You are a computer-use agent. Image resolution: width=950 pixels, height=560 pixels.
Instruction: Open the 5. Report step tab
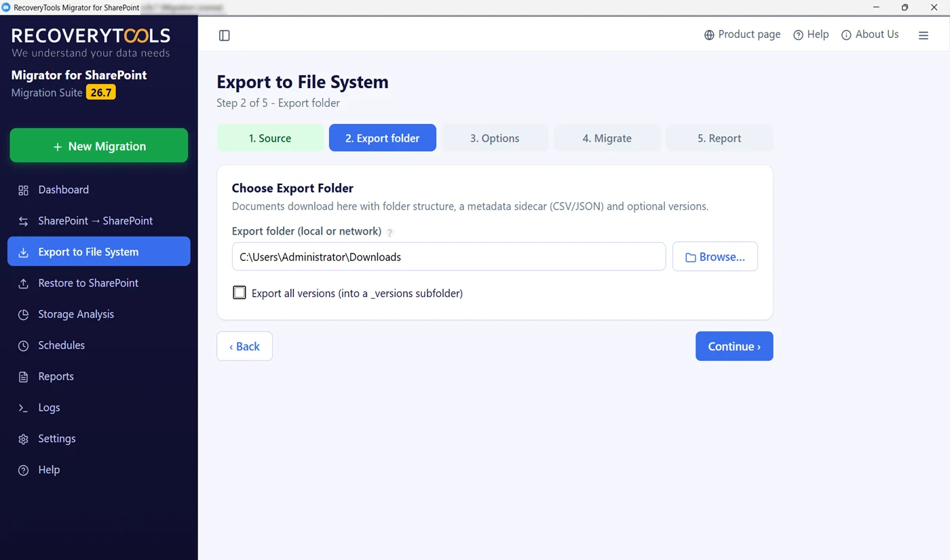(719, 138)
